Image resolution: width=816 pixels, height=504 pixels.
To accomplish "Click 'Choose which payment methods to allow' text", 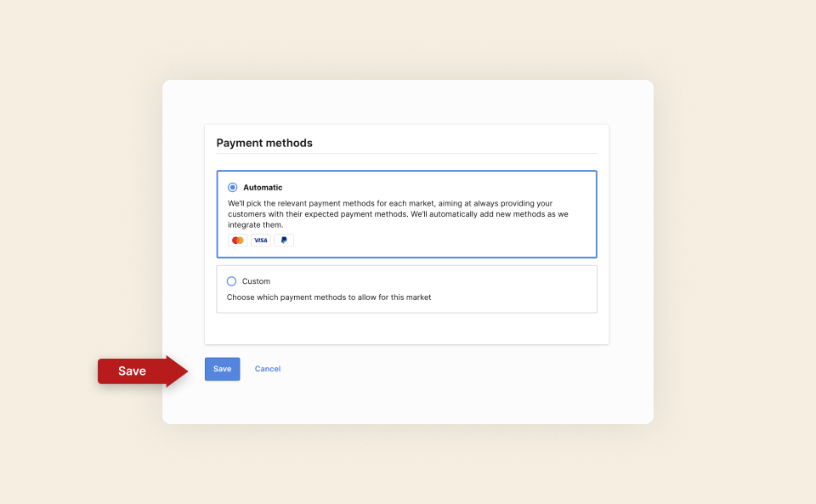I will [x=329, y=297].
